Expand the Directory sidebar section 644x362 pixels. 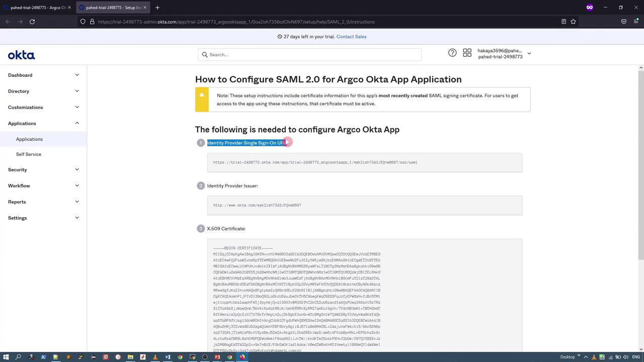43,91
